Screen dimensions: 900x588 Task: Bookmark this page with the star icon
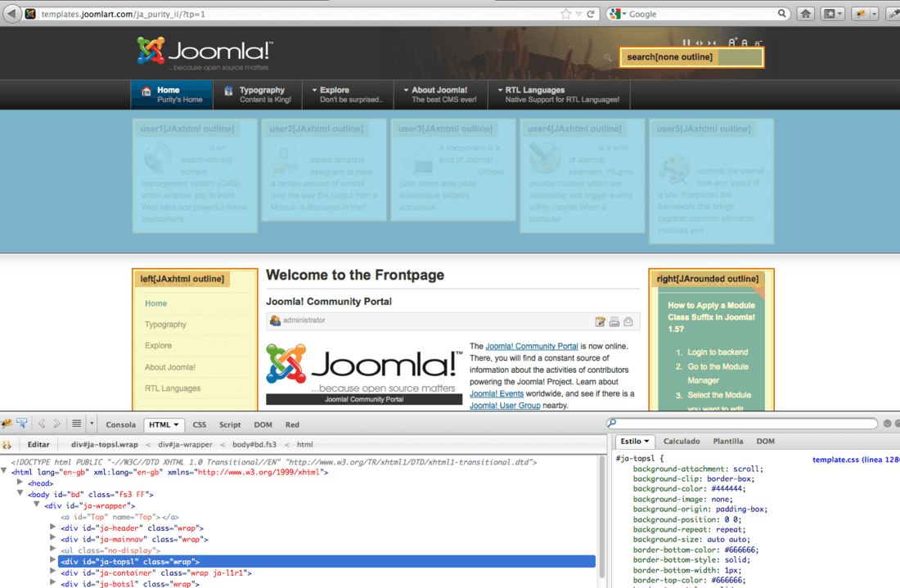click(x=565, y=14)
